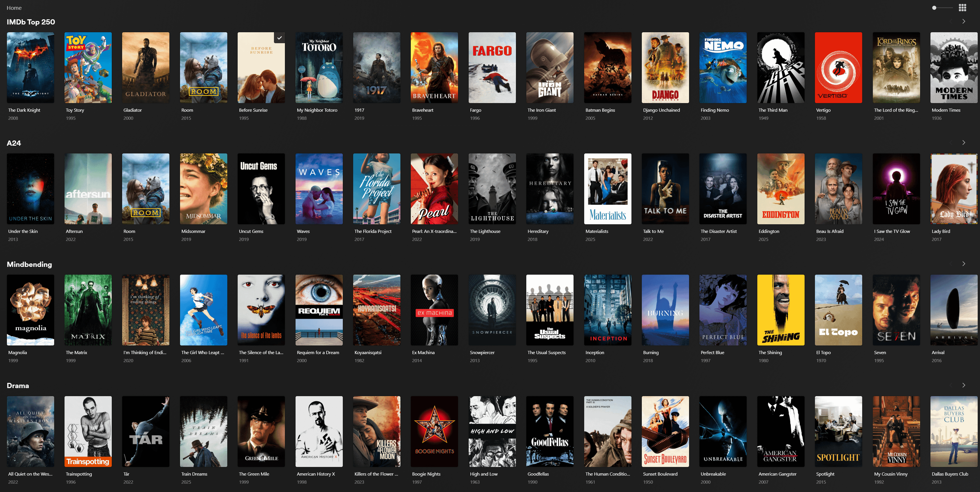Click 'My Cousin Vinny' title text
980x492 pixels.
click(x=891, y=474)
